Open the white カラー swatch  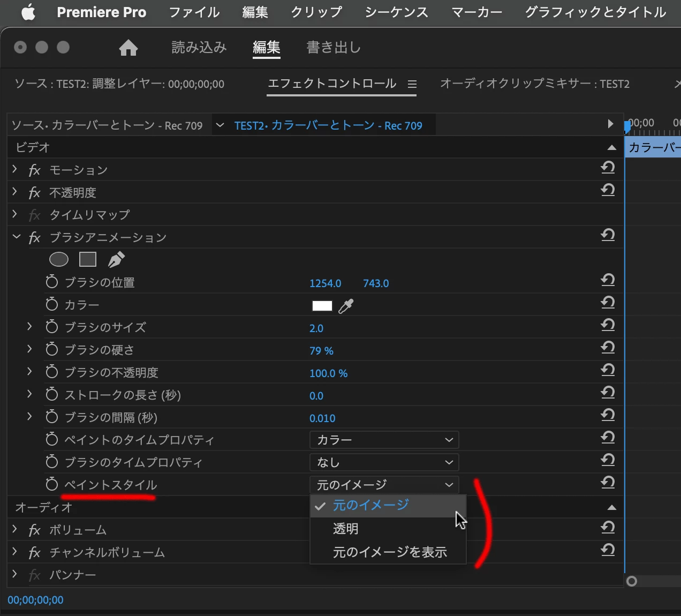[x=322, y=306]
